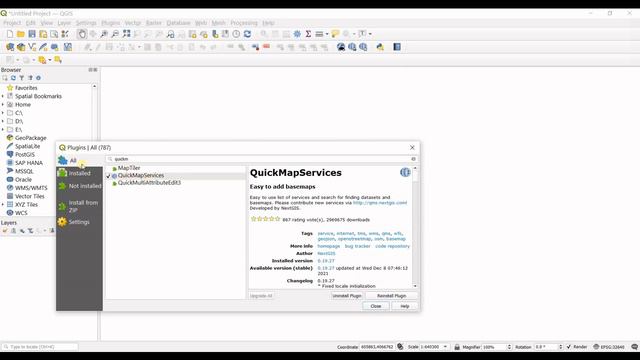
Task: Toggle the QuickMapServices plugin checkbox
Action: click(109, 176)
